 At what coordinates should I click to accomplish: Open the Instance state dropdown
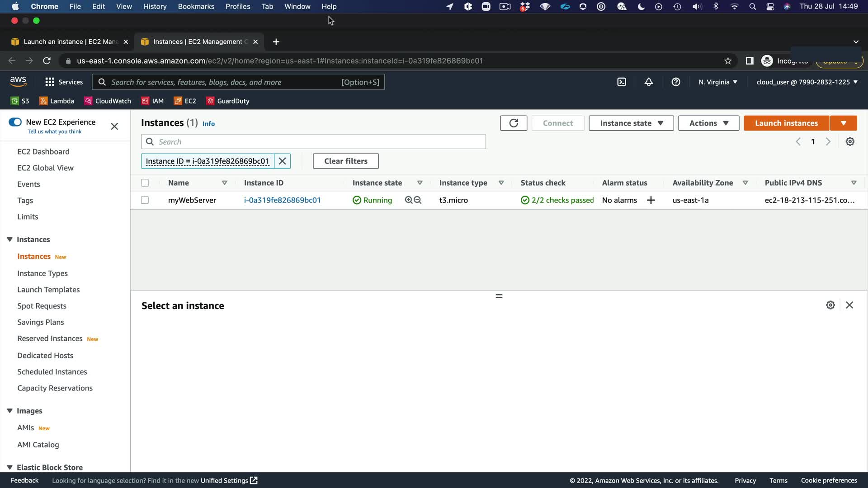[x=631, y=123]
